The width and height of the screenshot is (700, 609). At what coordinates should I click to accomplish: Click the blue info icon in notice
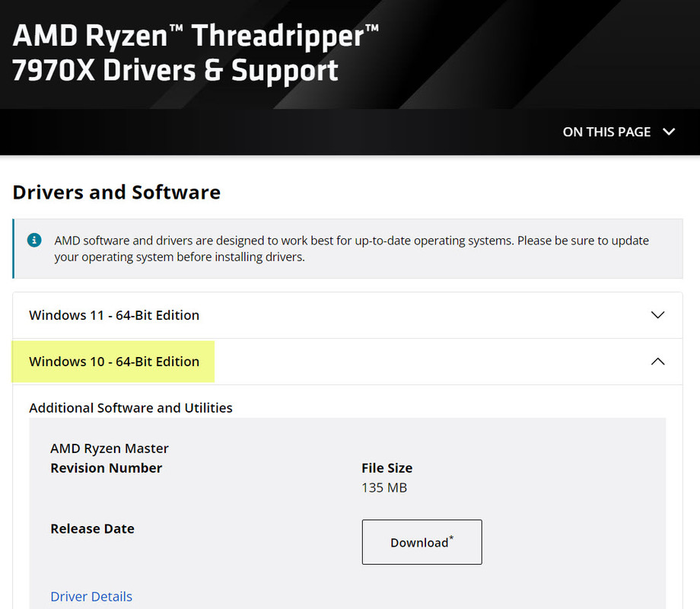click(x=34, y=240)
